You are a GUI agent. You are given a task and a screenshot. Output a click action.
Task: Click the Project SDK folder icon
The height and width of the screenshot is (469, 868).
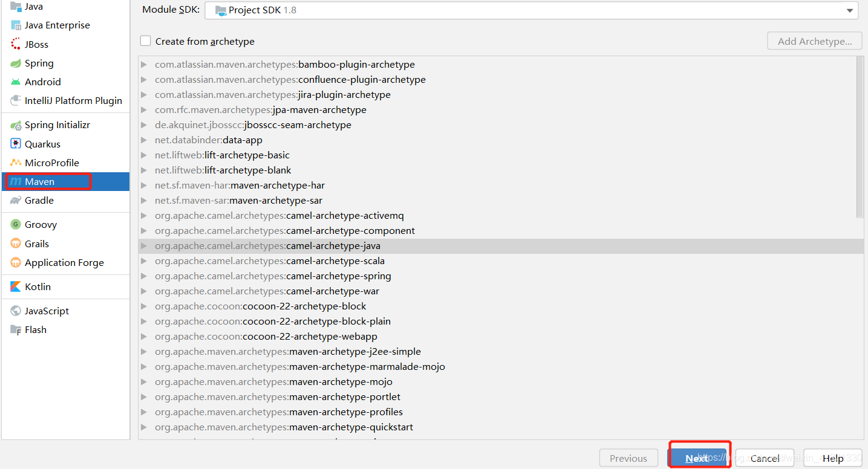click(220, 10)
